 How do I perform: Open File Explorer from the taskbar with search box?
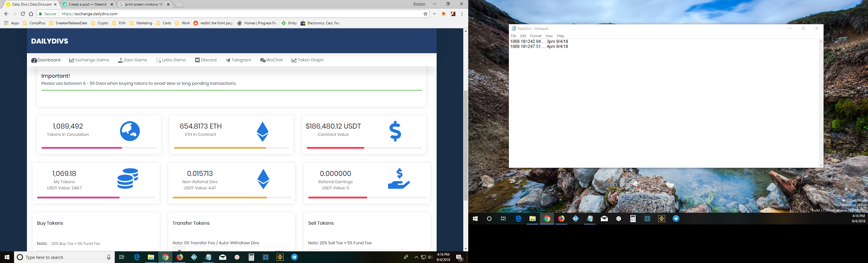pyautogui.click(x=151, y=257)
